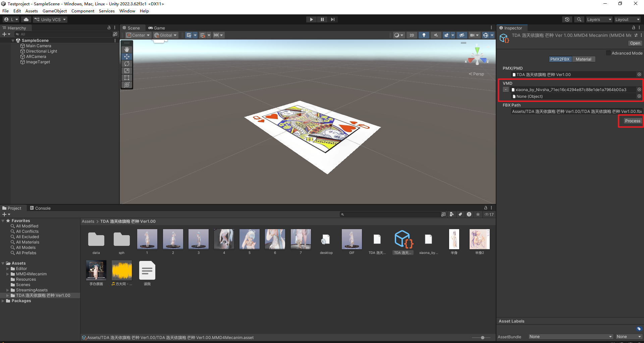This screenshot has height=343, width=644.
Task: Toggle 2D view mode in Scene
Action: tap(412, 35)
